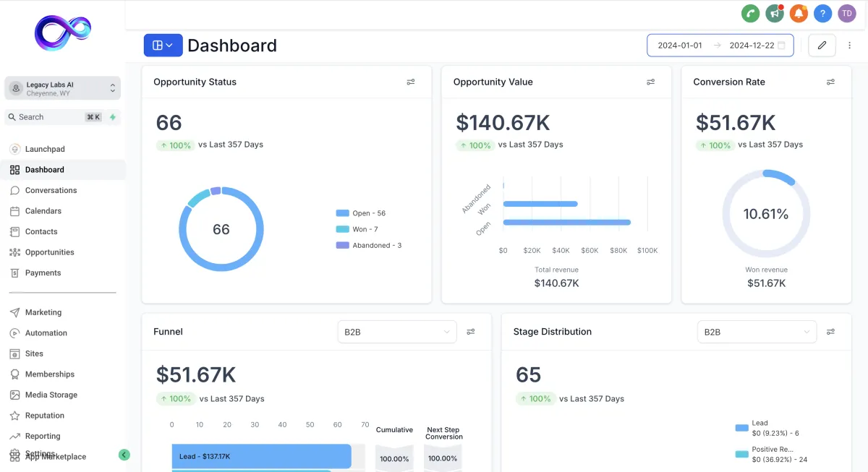Open the Legacy Labs AI account switcher
The height and width of the screenshot is (472, 868).
pyautogui.click(x=62, y=88)
